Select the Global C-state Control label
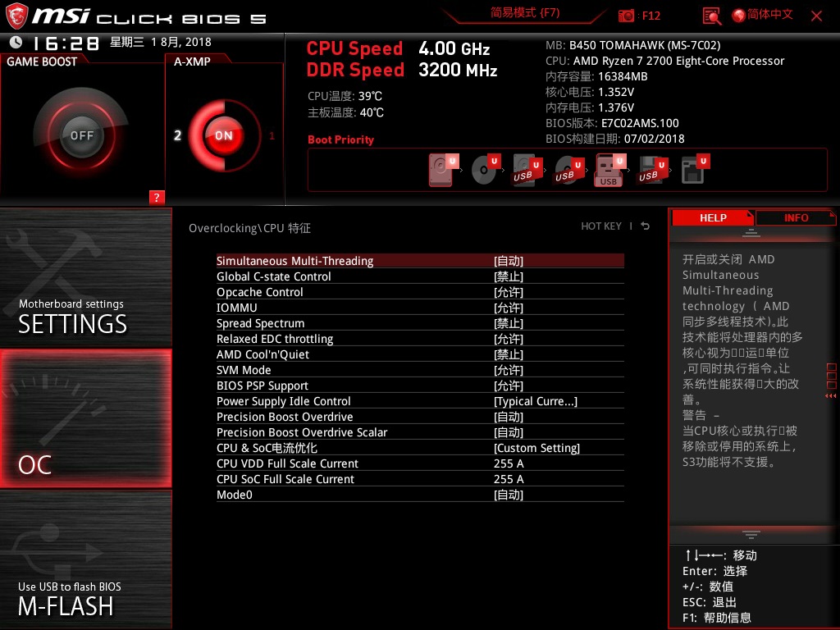 (x=274, y=276)
